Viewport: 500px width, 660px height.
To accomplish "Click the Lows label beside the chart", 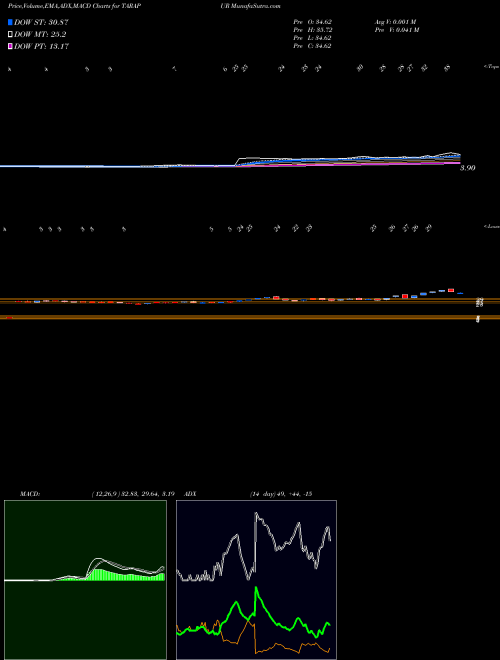I will tap(491, 226).
